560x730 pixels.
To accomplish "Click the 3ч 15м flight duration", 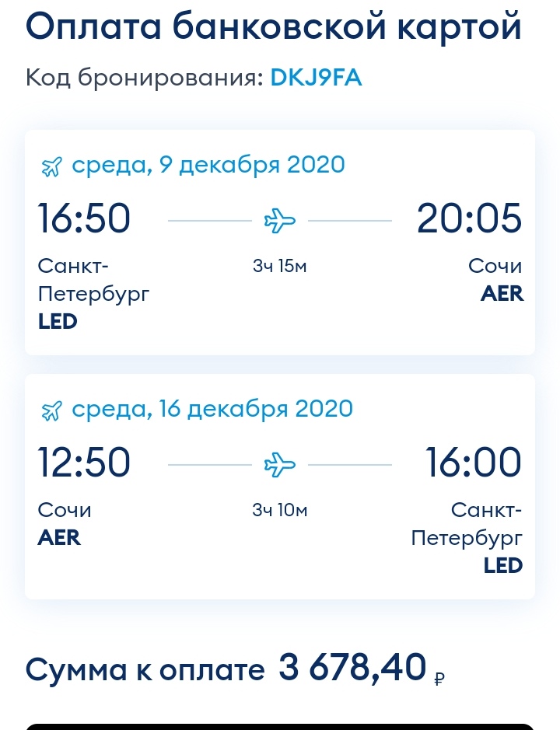I will coord(280,267).
